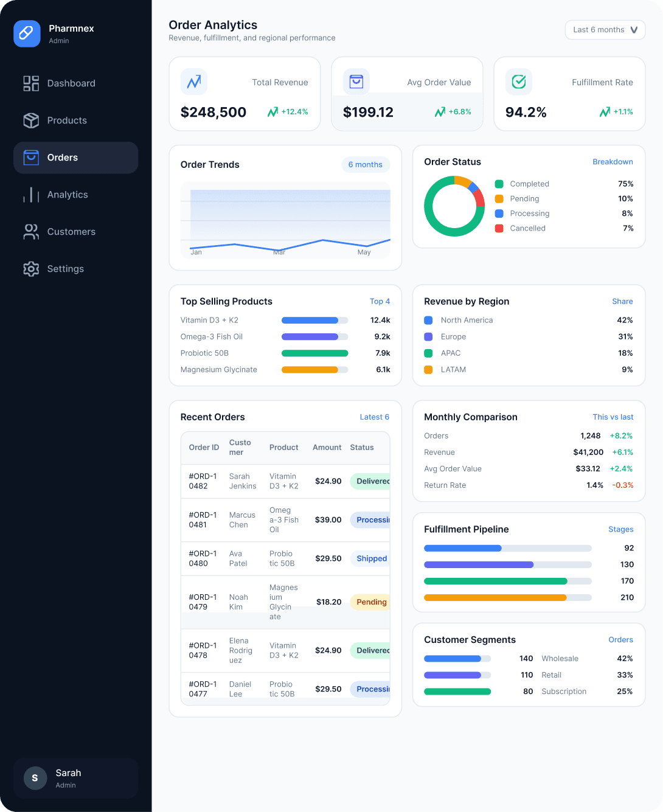Click the blue Processing legend swatch
663x812 pixels.
coord(499,213)
